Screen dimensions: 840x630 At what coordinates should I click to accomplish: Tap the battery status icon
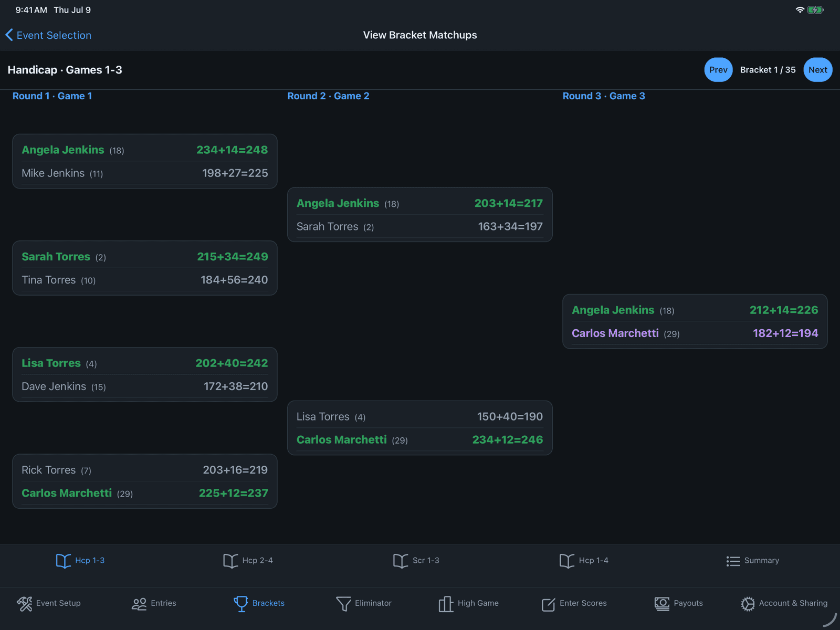coord(815,10)
